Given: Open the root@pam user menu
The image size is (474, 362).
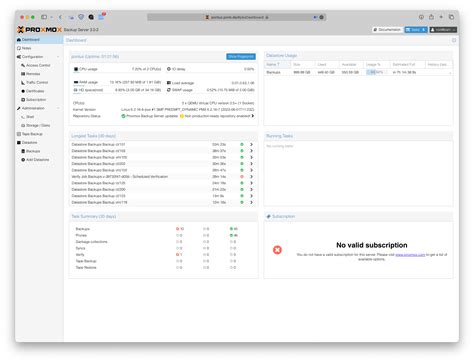Looking at the screenshot, I should point(443,30).
